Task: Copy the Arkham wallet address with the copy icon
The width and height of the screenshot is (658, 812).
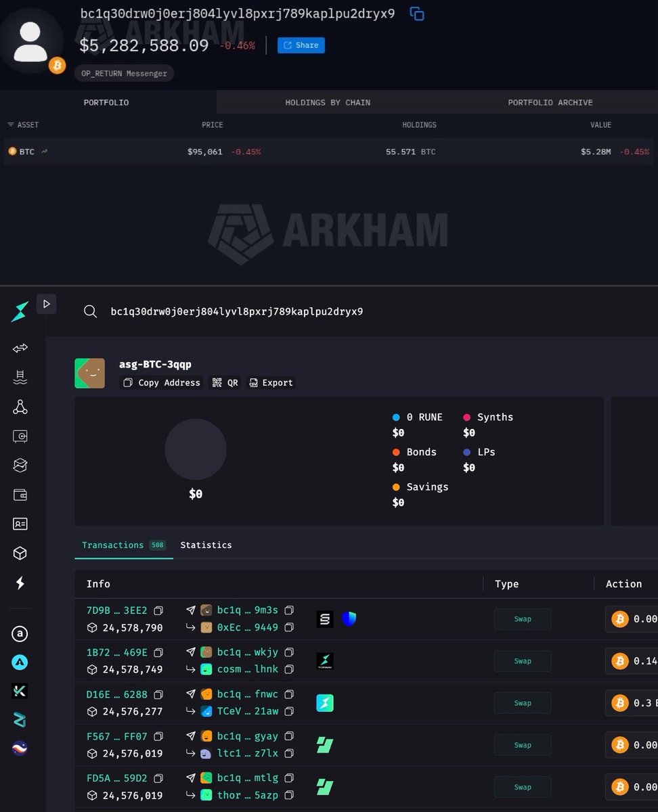Action: point(417,14)
